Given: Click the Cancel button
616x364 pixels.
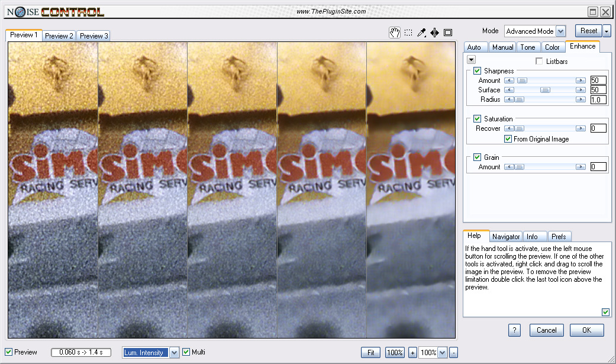Looking at the screenshot, I should pos(546,330).
